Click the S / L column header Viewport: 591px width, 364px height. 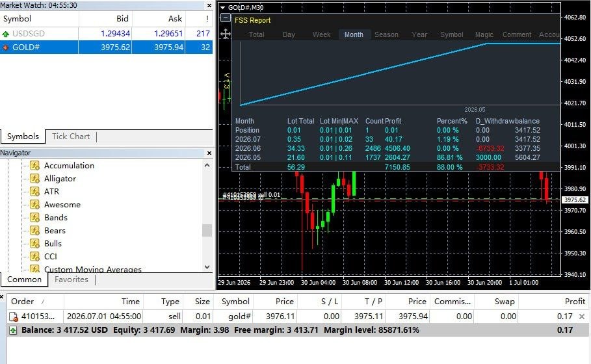click(319, 302)
